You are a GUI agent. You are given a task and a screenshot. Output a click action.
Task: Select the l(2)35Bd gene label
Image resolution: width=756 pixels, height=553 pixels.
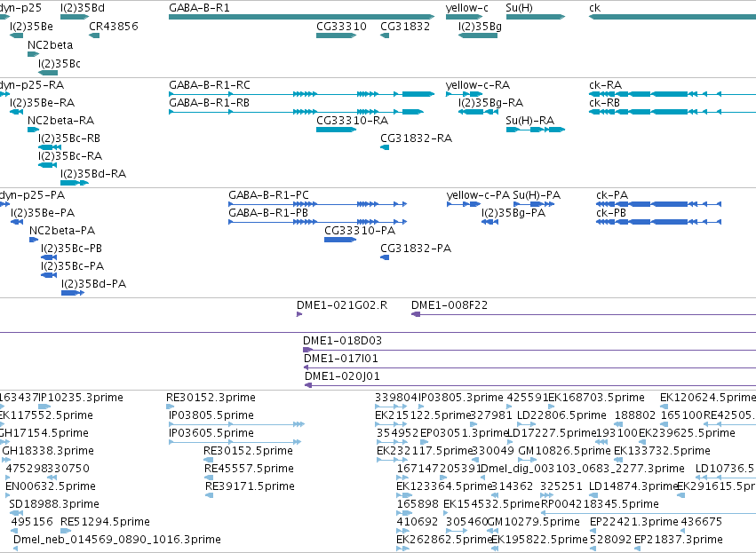[83, 8]
